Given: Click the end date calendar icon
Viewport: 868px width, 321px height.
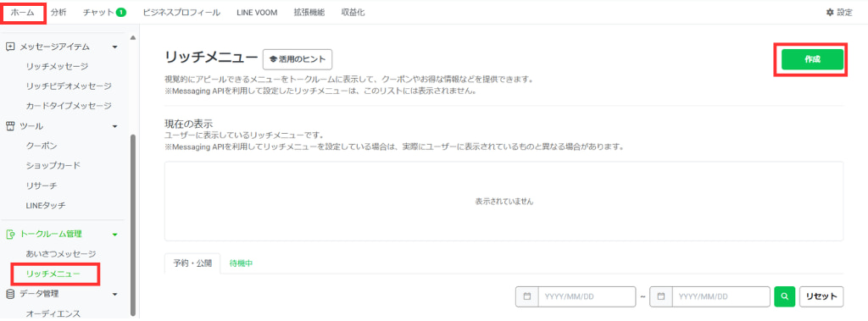Looking at the screenshot, I should click(x=661, y=296).
